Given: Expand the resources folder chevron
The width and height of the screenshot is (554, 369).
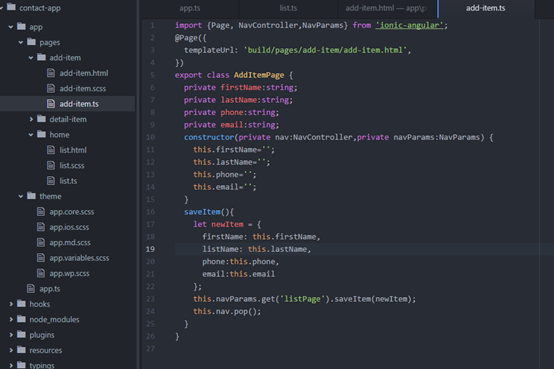Looking at the screenshot, I should pyautogui.click(x=11, y=350).
